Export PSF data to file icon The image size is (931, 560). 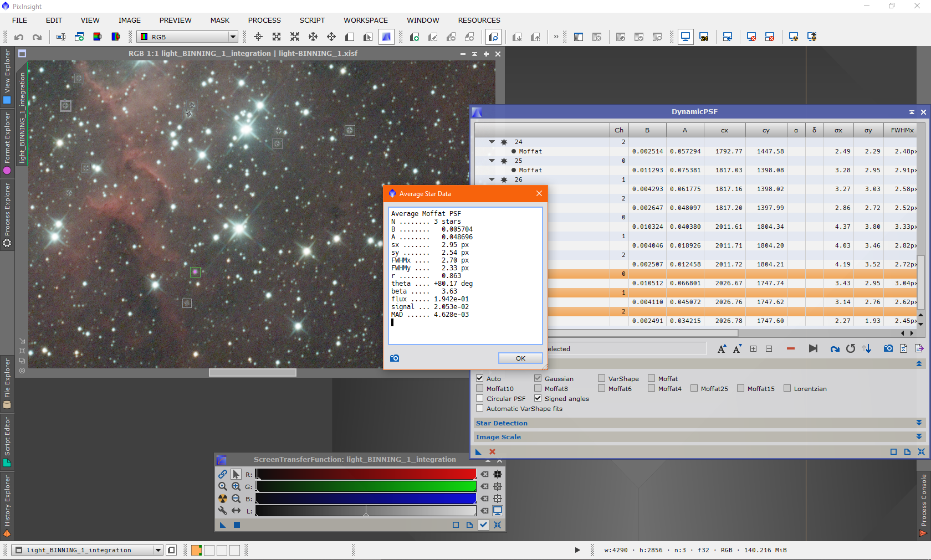919,348
